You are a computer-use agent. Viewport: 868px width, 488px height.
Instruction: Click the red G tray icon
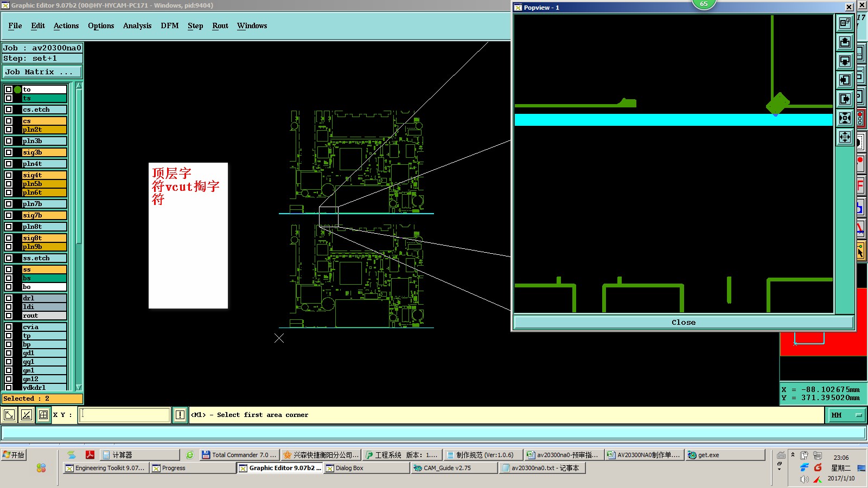pyautogui.click(x=818, y=467)
